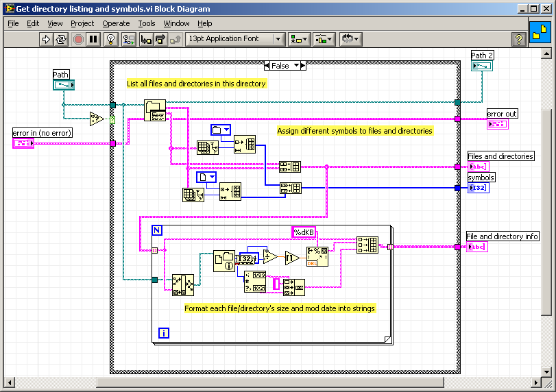The width and height of the screenshot is (556, 392).
Task: Click the %dKB format string constant
Action: [304, 232]
